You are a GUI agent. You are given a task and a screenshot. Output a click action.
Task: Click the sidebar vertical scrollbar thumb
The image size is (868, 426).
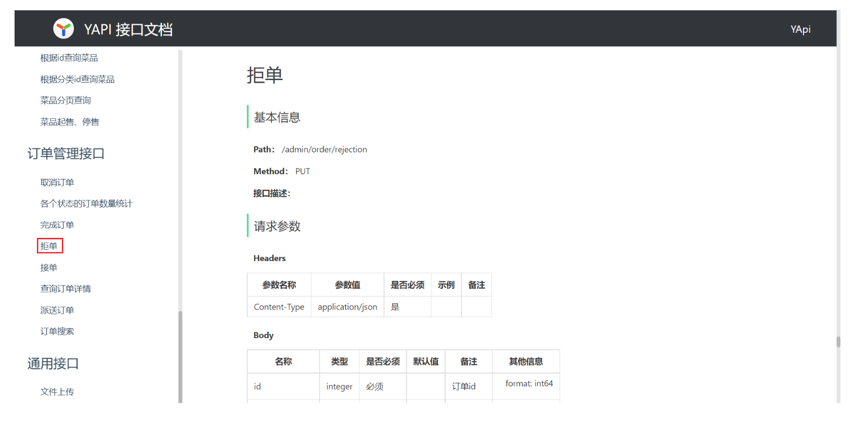tap(180, 357)
